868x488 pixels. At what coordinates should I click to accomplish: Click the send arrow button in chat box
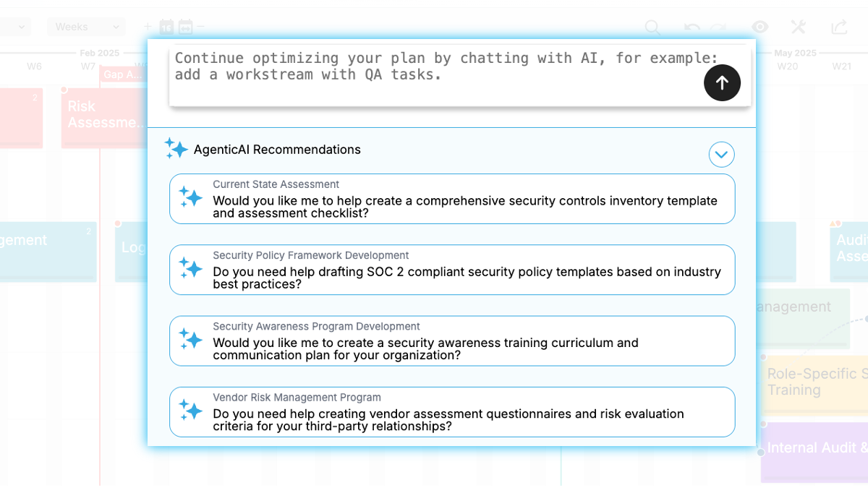pyautogui.click(x=722, y=82)
